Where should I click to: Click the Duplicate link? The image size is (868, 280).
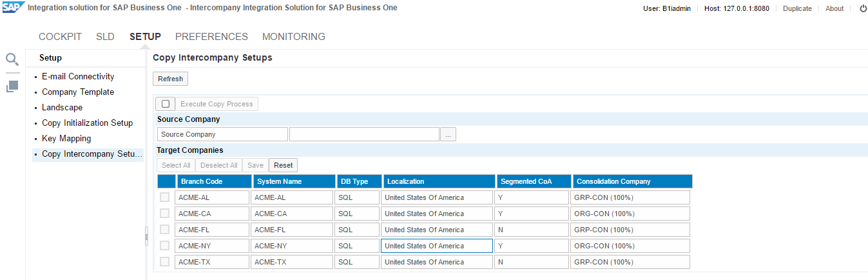coord(796,8)
